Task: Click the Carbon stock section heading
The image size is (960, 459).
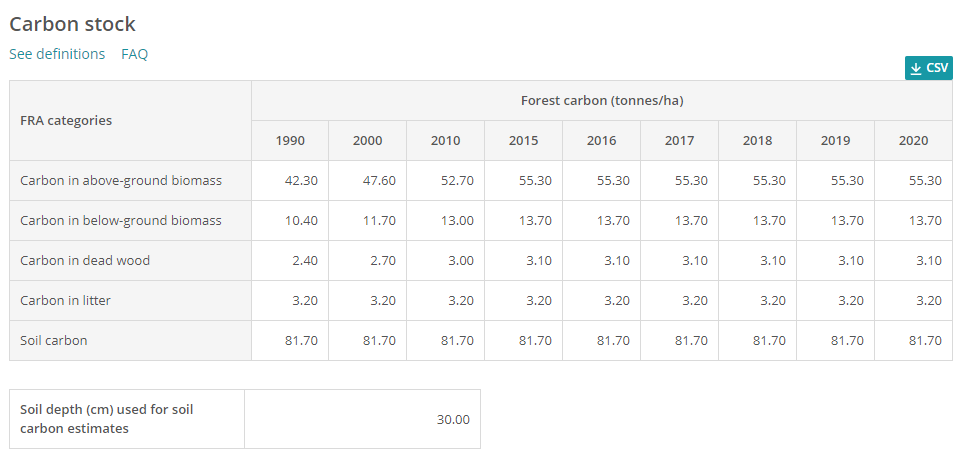Action: coord(72,24)
